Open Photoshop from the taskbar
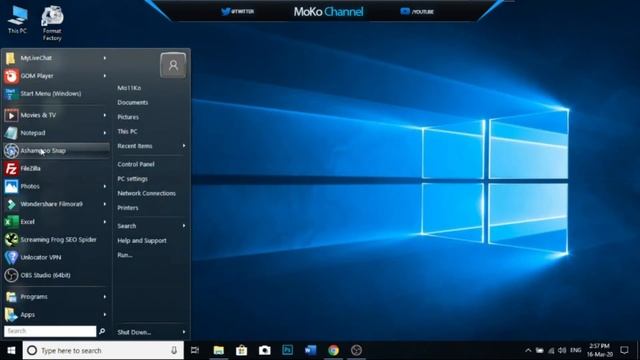Image resolution: width=640 pixels, height=360 pixels. (287, 350)
